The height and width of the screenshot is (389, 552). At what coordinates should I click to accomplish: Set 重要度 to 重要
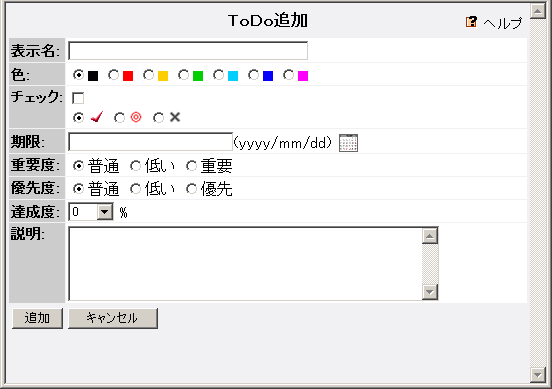pos(192,165)
